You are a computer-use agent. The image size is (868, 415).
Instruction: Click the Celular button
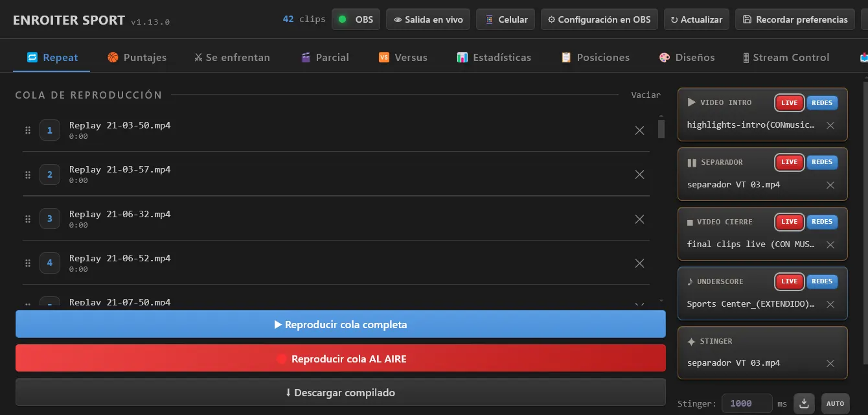pyautogui.click(x=506, y=19)
